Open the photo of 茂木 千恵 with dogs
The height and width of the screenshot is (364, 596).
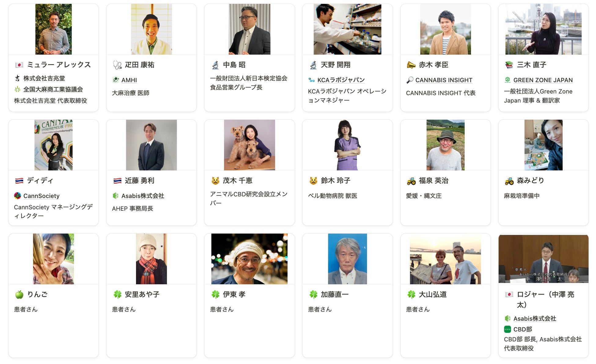(x=249, y=145)
